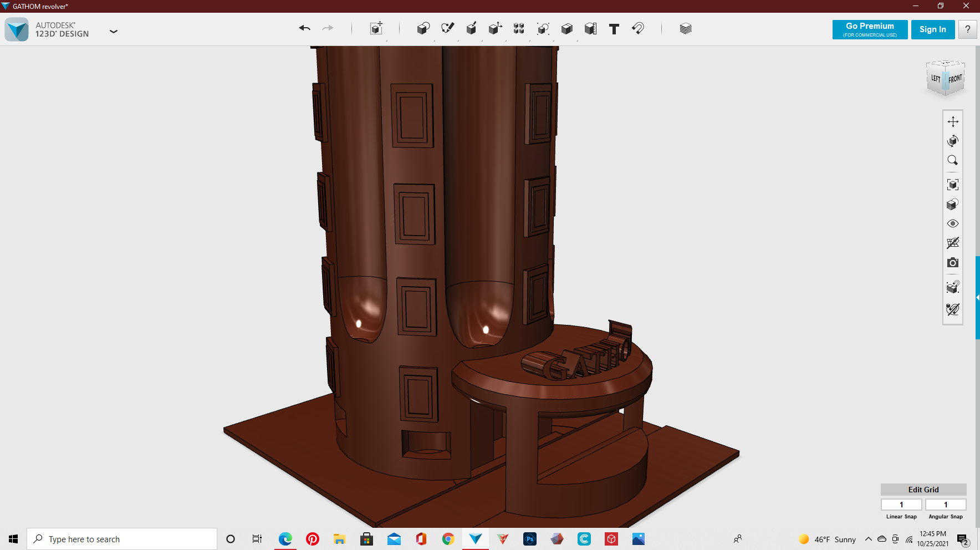Click the taskbar search box
Viewport: 980px width, 550px height.
[x=122, y=539]
